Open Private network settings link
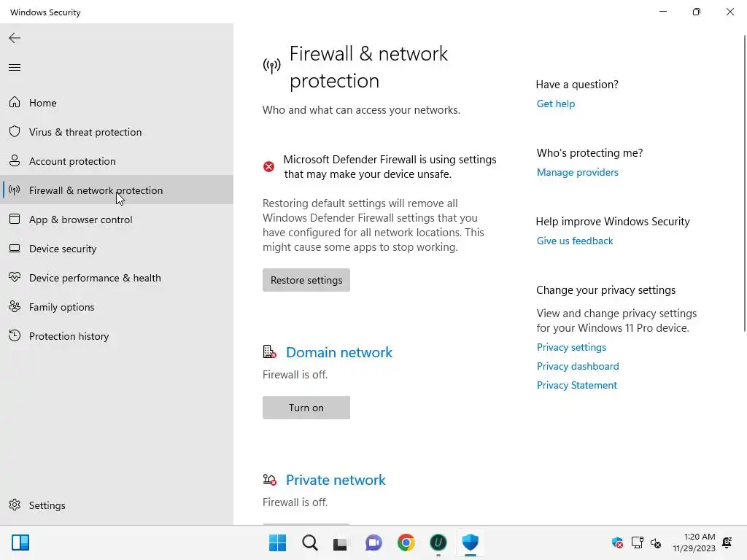This screenshot has height=560, width=747. tap(336, 480)
